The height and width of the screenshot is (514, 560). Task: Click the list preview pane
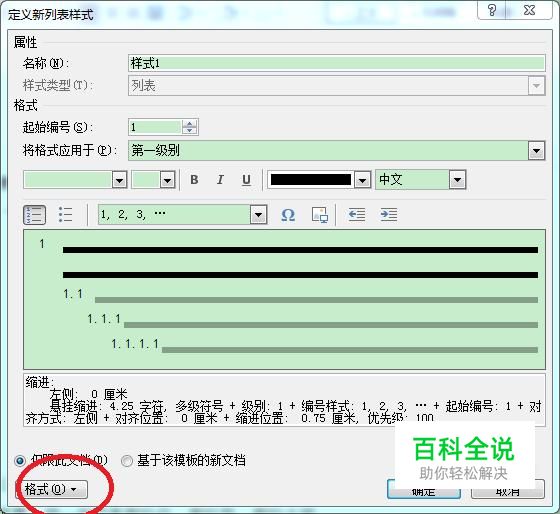pyautogui.click(x=284, y=299)
